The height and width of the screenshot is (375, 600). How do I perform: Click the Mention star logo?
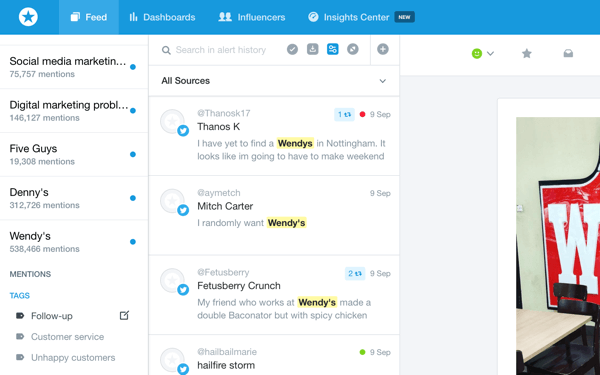(28, 17)
